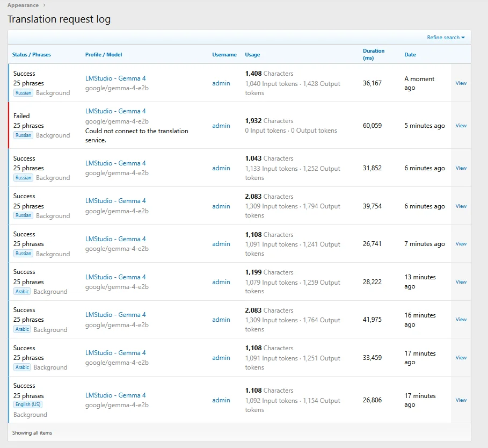Open LMStudio - Gemma 4 profile in English (US) row
This screenshot has width=488, height=448.
coord(115,395)
